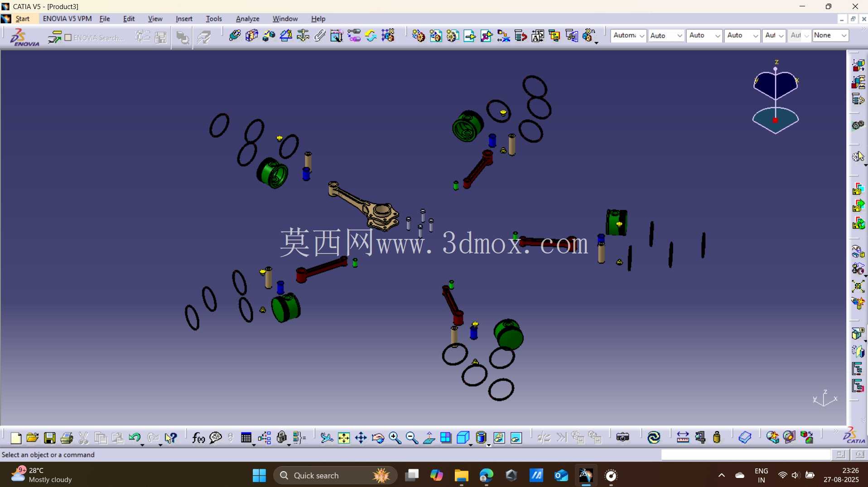Open the Insert menu

184,19
